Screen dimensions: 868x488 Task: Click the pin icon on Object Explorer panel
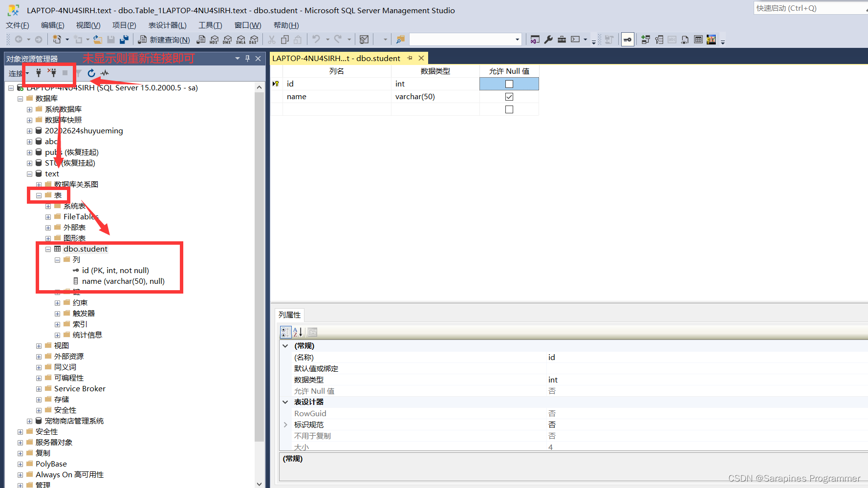point(247,58)
